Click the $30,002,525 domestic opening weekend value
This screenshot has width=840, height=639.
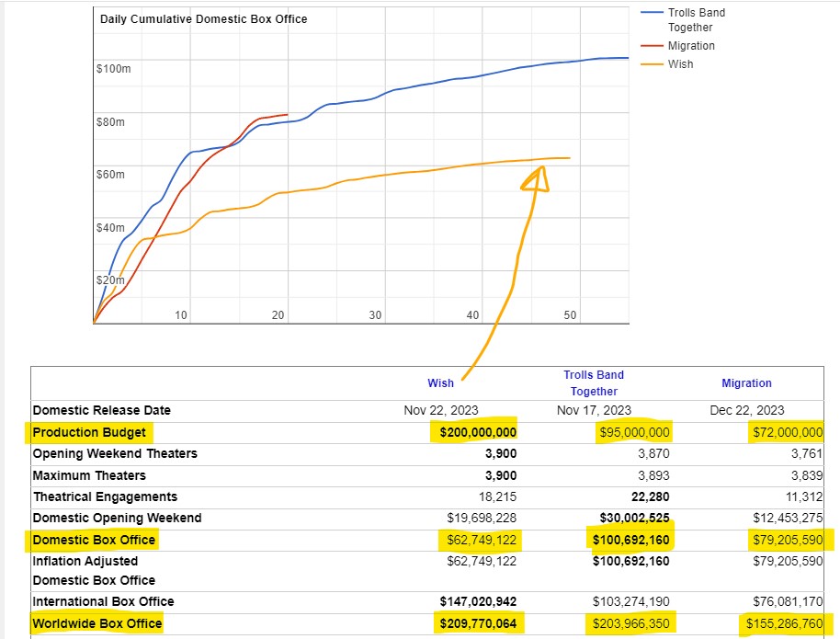pos(632,518)
